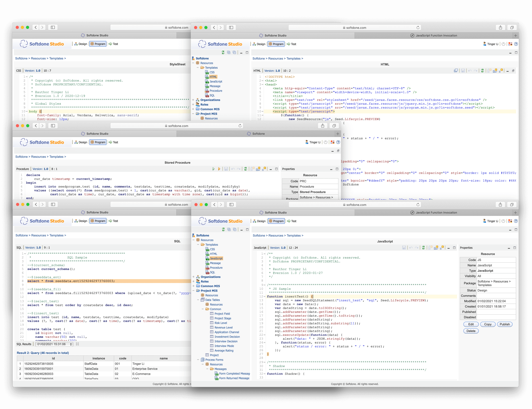Open Risk Level table in tree

pyautogui.click(x=220, y=323)
